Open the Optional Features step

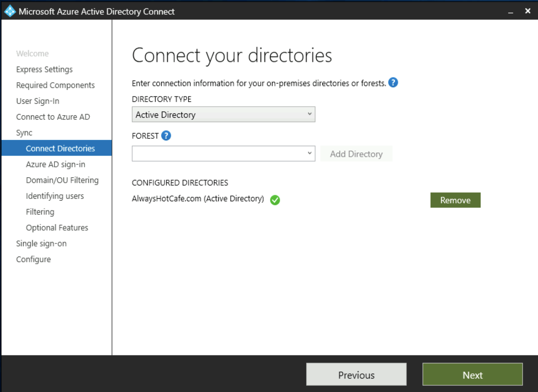(x=57, y=228)
